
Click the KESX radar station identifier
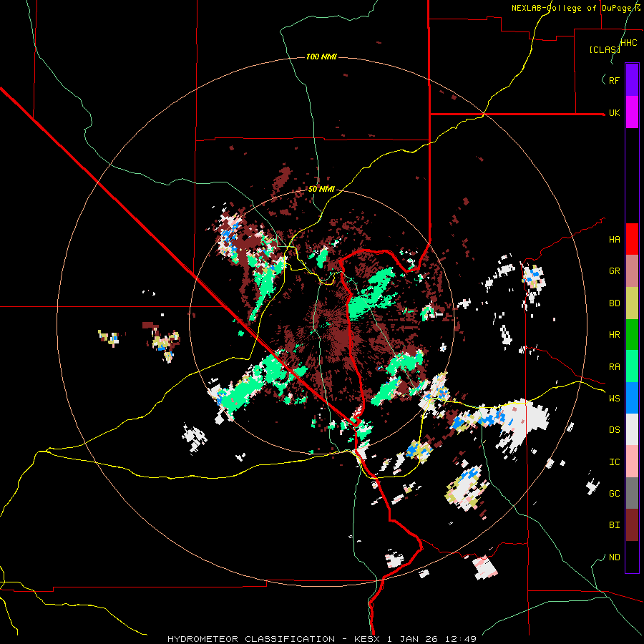[366, 639]
